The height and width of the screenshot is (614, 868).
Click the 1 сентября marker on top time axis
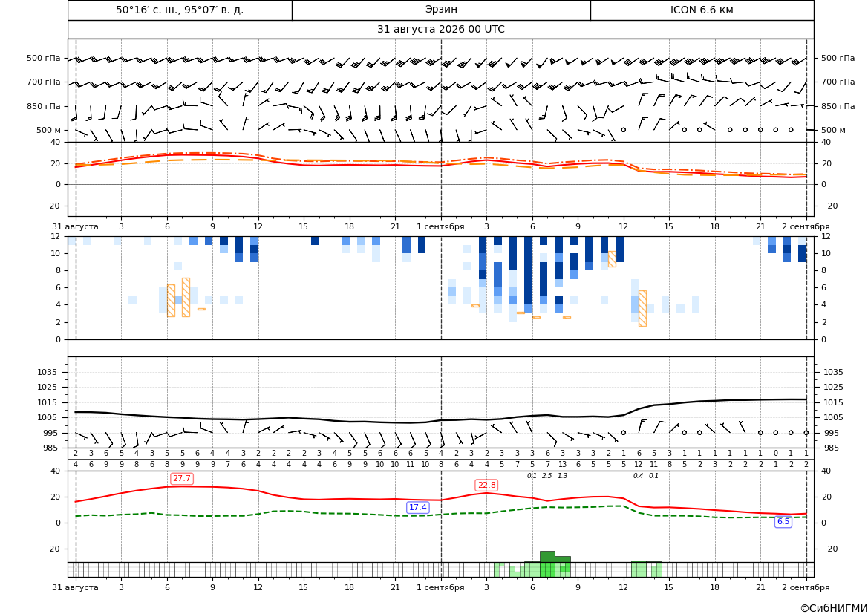(440, 226)
